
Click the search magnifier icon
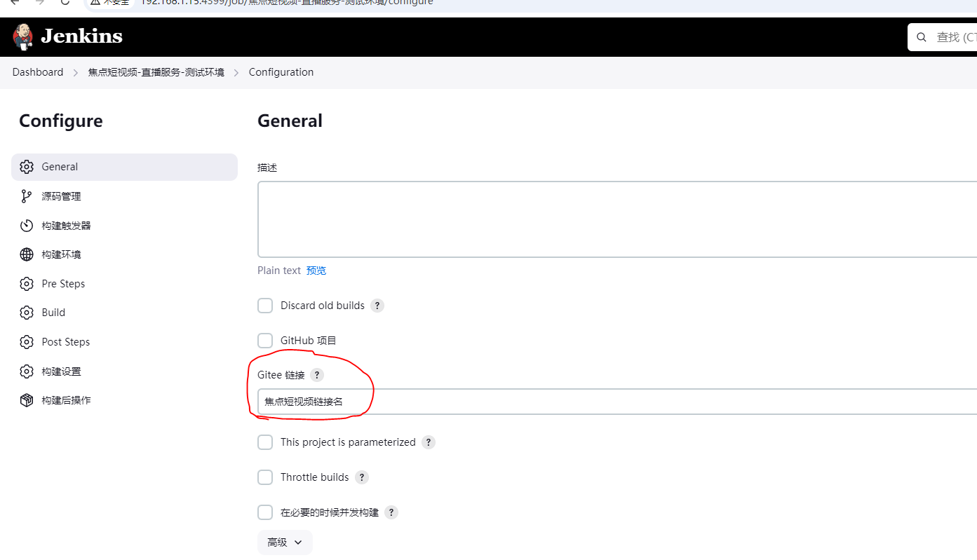(922, 37)
